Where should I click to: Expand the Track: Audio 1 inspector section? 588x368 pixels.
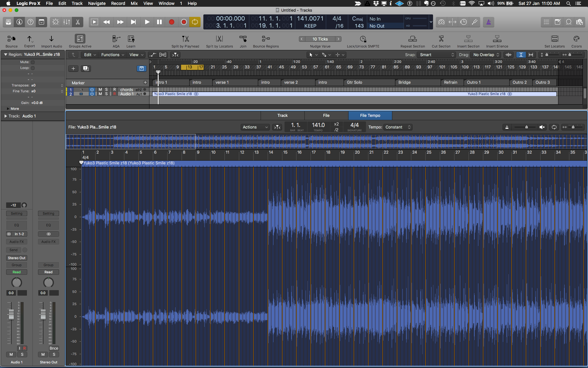point(6,116)
